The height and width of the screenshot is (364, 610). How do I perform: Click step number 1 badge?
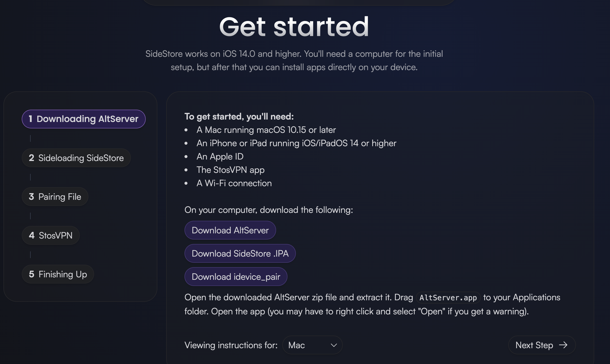coord(31,119)
